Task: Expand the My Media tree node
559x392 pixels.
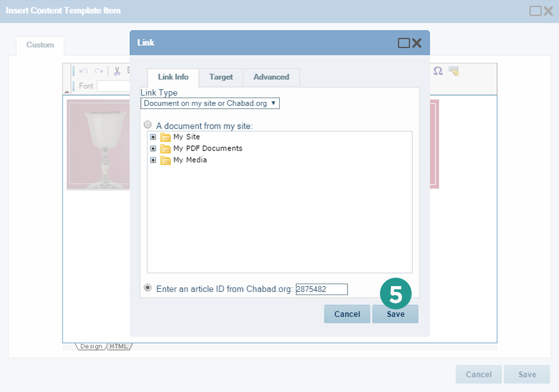Action: pos(153,160)
